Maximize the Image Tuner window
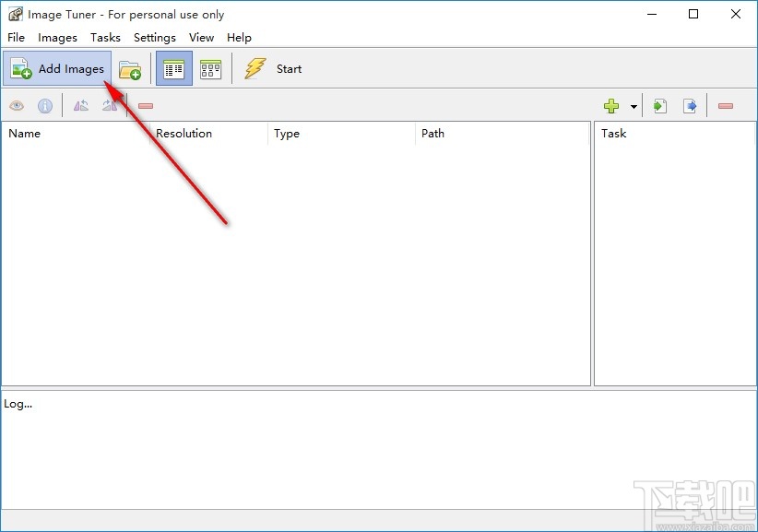 pos(693,14)
